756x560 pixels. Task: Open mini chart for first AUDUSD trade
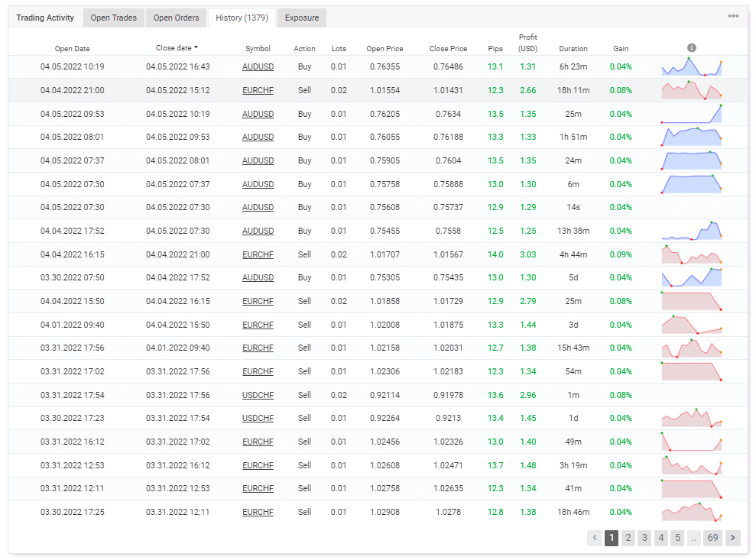click(691, 66)
